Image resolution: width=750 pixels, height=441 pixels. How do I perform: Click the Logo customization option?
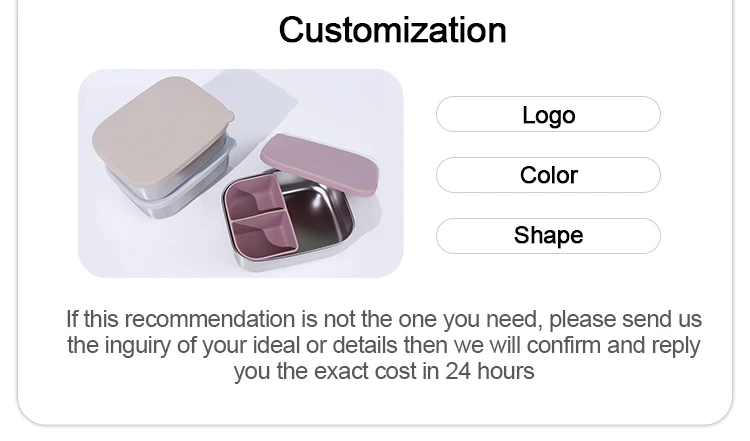click(x=548, y=115)
